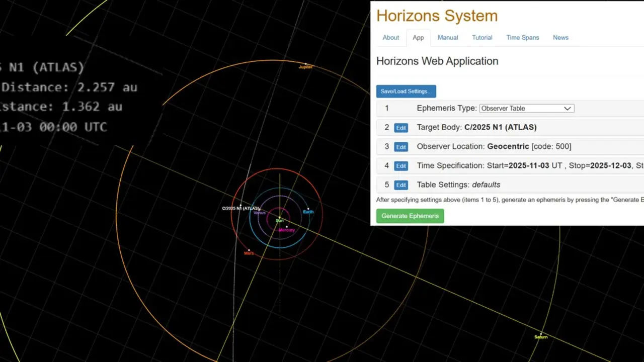
Task: Switch to the Manual tab
Action: coord(447,38)
